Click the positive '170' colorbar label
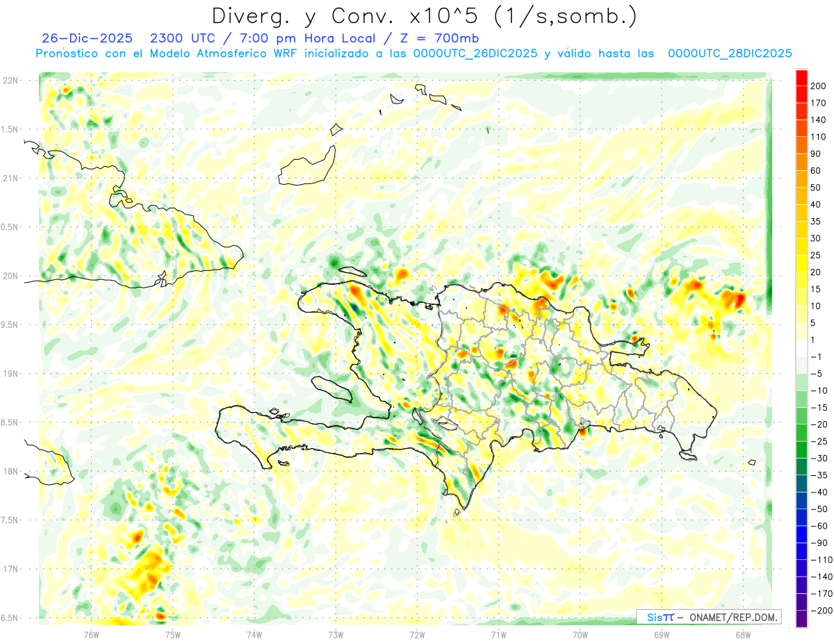This screenshot has height=644, width=834. coord(819,103)
